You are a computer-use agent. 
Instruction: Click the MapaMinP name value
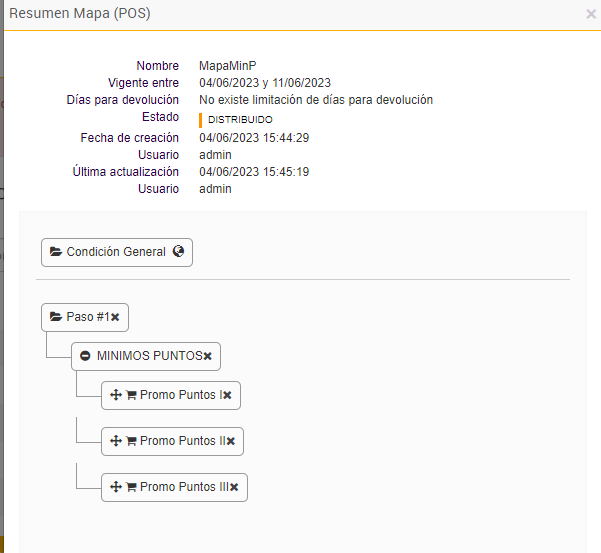[225, 66]
